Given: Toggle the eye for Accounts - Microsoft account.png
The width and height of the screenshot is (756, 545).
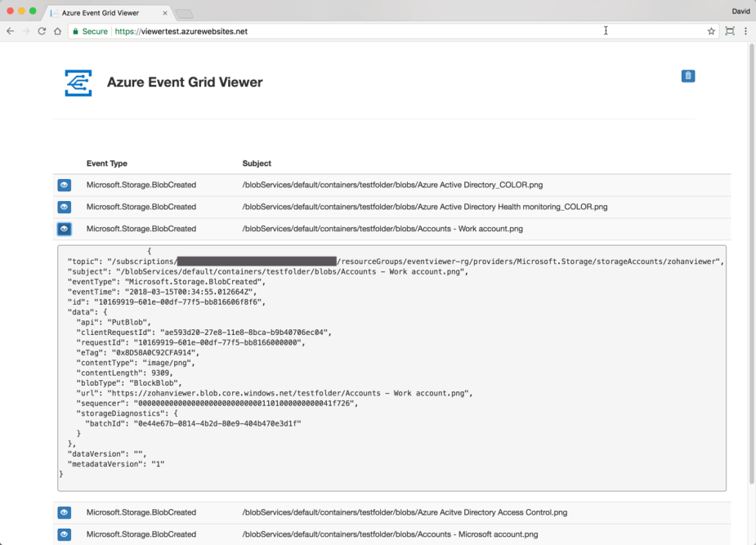Looking at the screenshot, I should 64,534.
